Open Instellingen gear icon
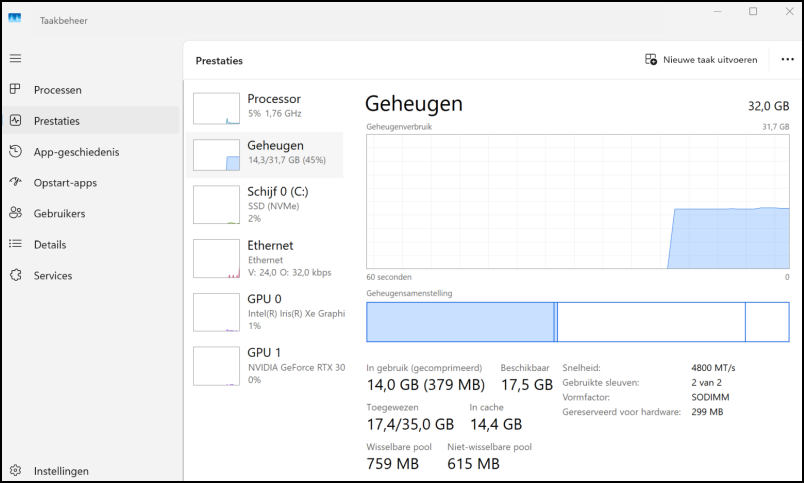The height and width of the screenshot is (483, 804). (x=15, y=471)
